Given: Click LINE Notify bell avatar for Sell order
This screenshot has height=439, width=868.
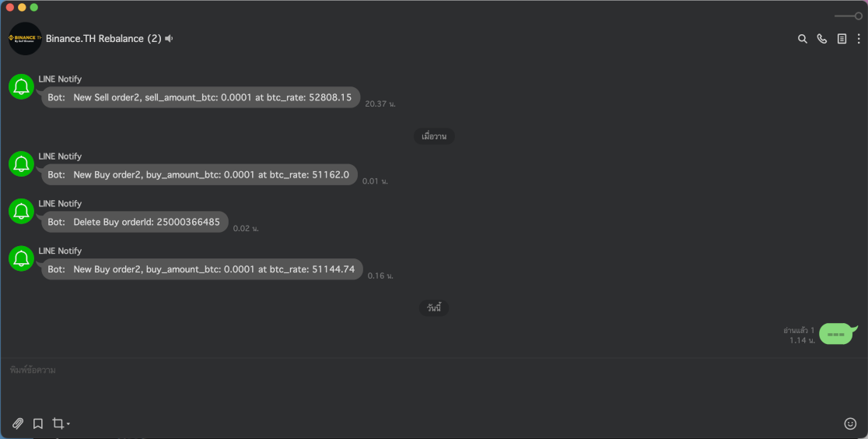Looking at the screenshot, I should [22, 87].
